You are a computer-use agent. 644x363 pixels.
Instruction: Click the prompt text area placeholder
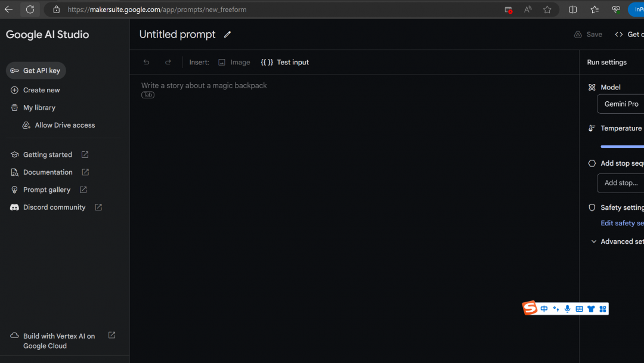click(x=204, y=85)
